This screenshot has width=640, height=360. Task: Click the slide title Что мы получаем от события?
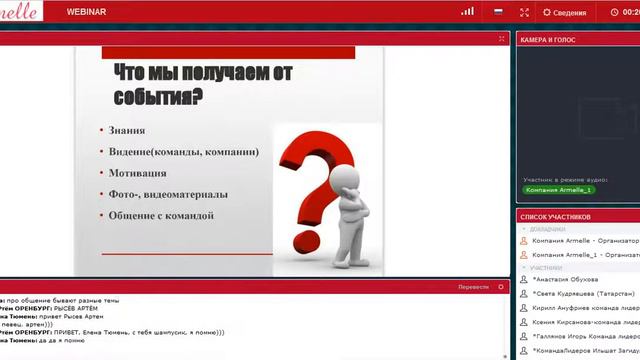pos(203,84)
